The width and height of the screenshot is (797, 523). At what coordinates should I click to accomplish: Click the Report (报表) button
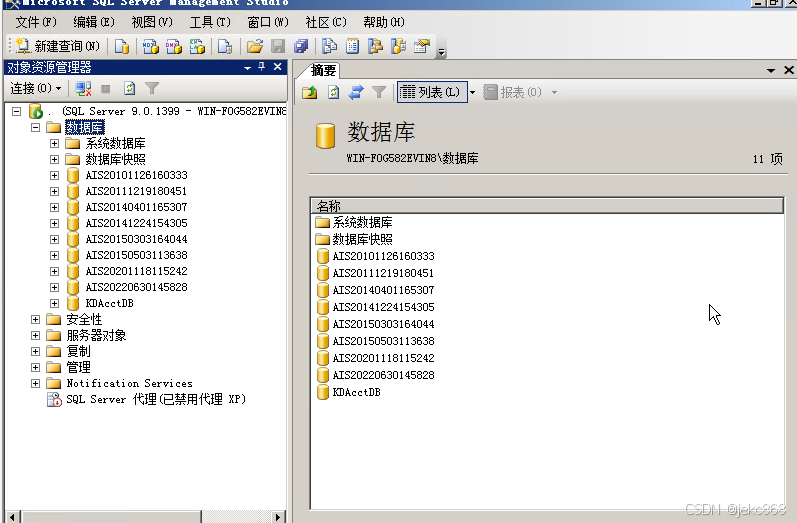[512, 92]
